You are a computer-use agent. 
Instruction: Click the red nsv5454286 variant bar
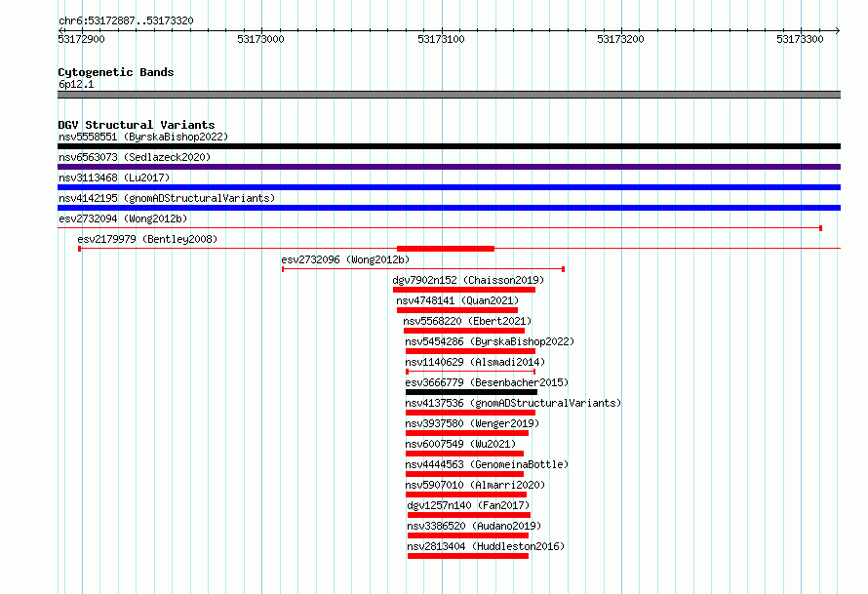pyautogui.click(x=470, y=351)
